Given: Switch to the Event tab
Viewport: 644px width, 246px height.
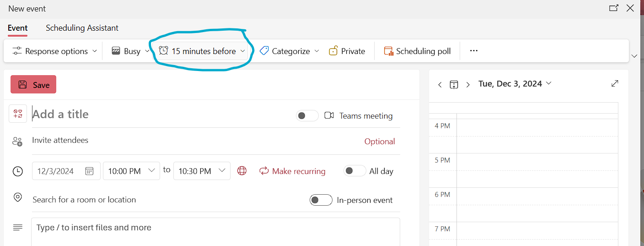Looking at the screenshot, I should [x=18, y=28].
